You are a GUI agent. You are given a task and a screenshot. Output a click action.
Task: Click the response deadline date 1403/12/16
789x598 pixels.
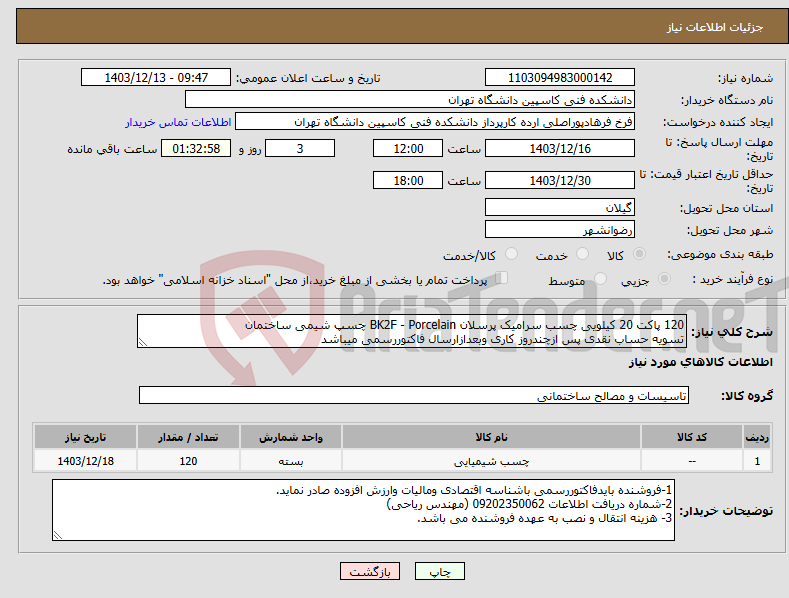pos(560,148)
